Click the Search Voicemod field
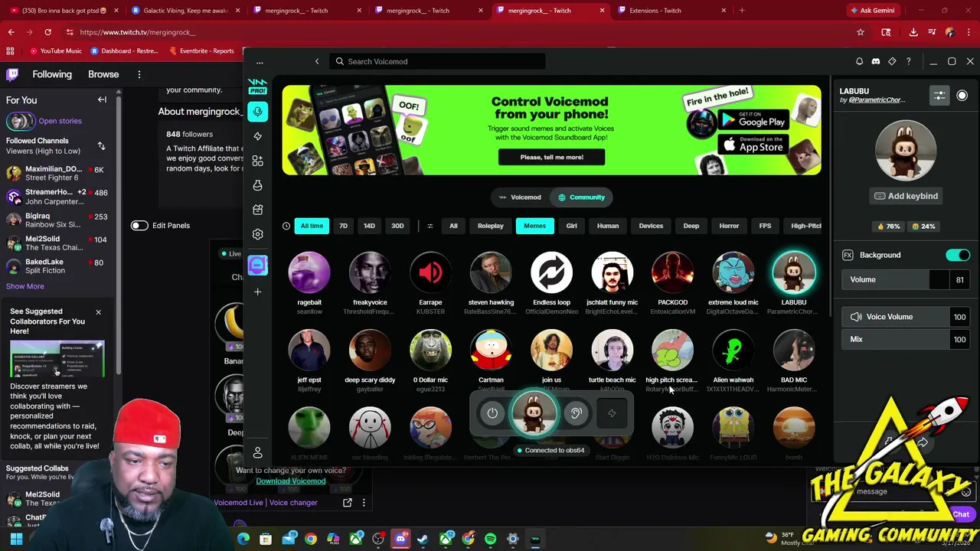Screen dimensions: 980x551 (439, 61)
